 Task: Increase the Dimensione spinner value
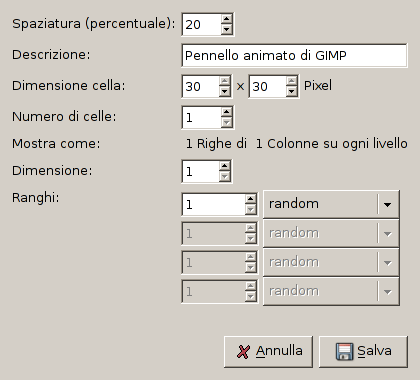[225, 166]
